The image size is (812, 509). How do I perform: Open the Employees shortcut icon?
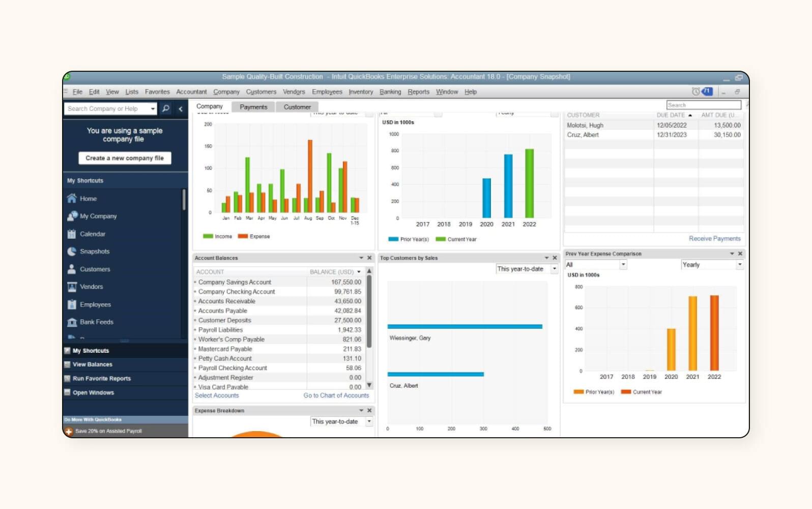click(72, 304)
